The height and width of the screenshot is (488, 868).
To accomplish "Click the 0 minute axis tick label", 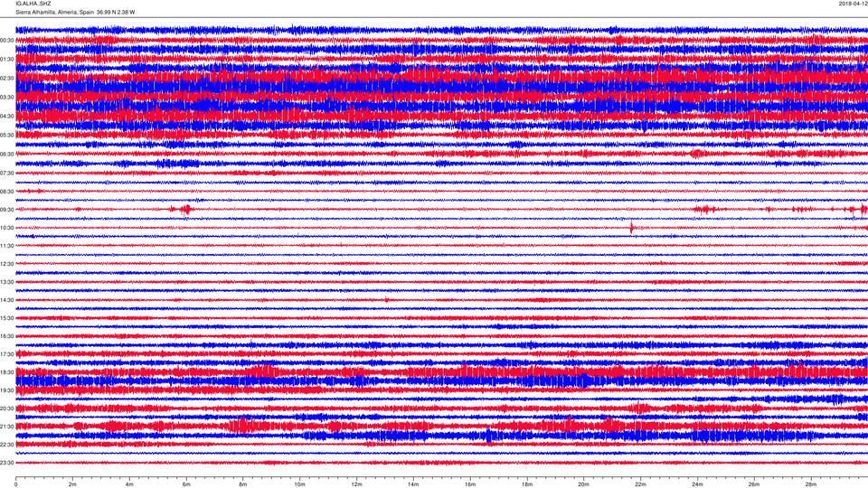I will [x=15, y=484].
